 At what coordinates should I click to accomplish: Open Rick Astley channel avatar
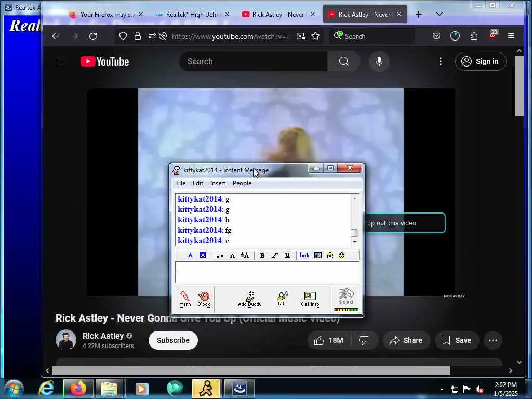click(x=66, y=340)
